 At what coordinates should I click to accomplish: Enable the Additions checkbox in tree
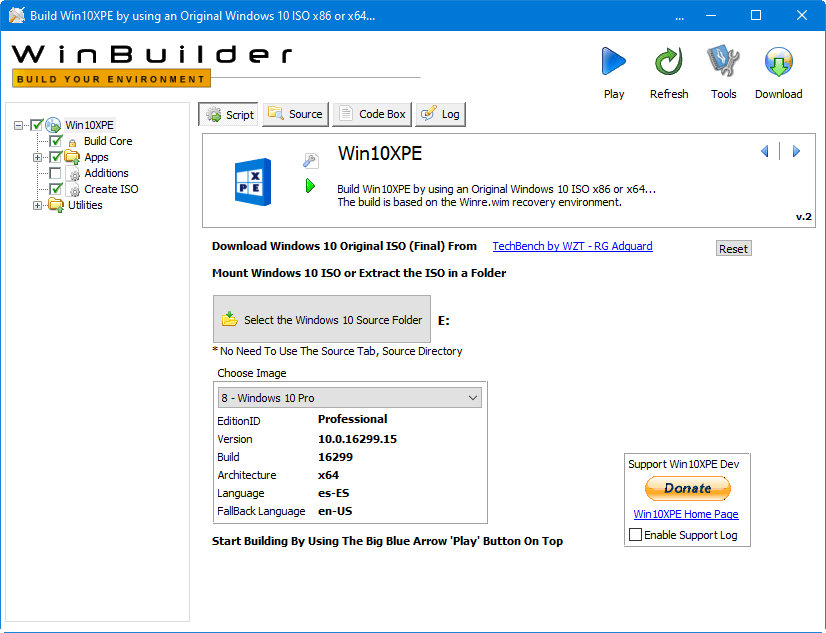coord(56,173)
